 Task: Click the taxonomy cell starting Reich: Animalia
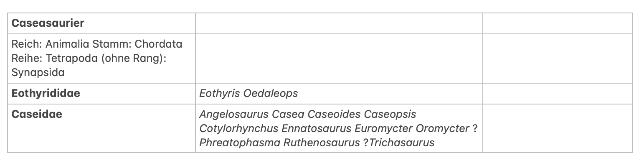101,59
